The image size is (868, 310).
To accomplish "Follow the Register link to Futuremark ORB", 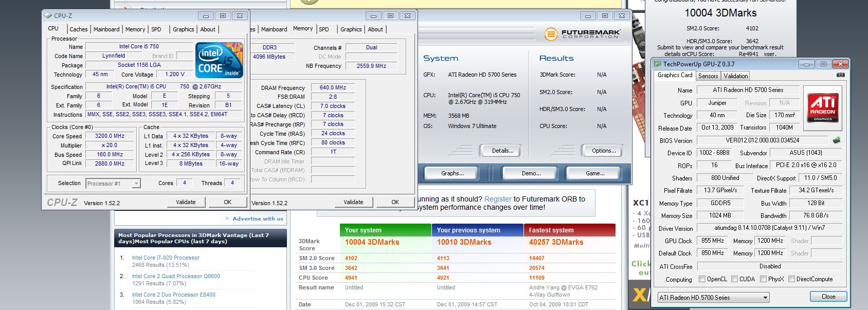I will 498,199.
